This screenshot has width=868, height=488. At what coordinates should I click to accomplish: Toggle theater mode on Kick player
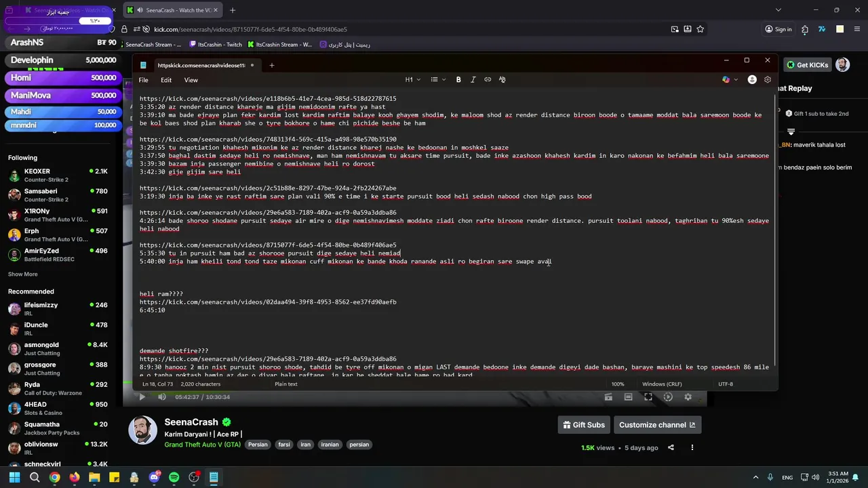click(x=629, y=396)
